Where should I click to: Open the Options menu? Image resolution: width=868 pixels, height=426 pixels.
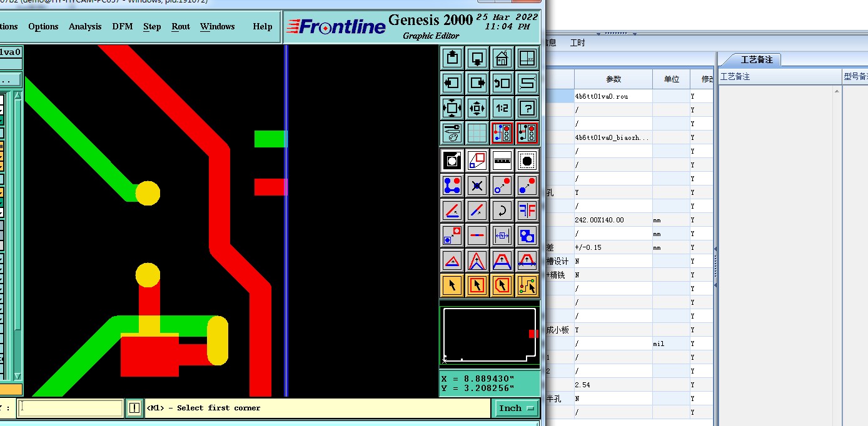click(43, 26)
